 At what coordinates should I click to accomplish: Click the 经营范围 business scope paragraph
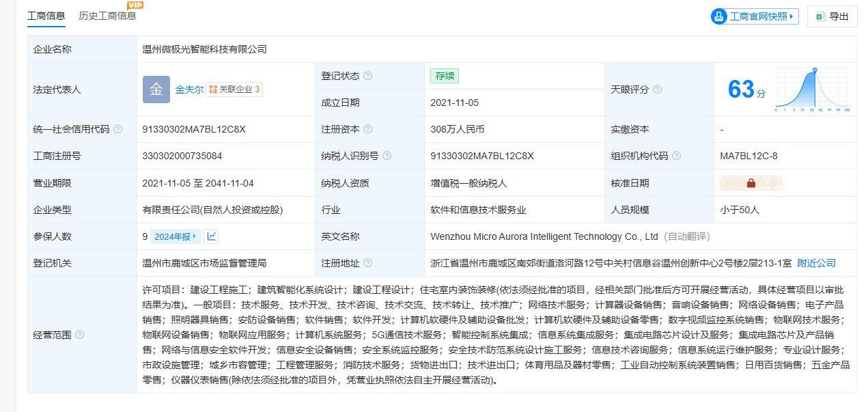click(x=496, y=335)
